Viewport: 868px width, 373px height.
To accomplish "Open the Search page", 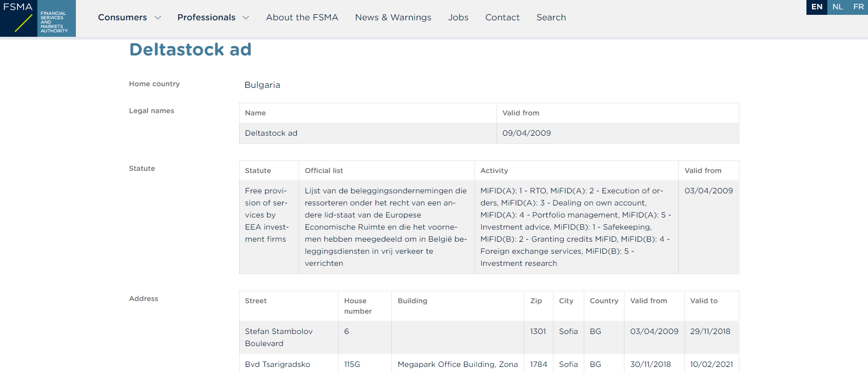I will click(x=551, y=18).
